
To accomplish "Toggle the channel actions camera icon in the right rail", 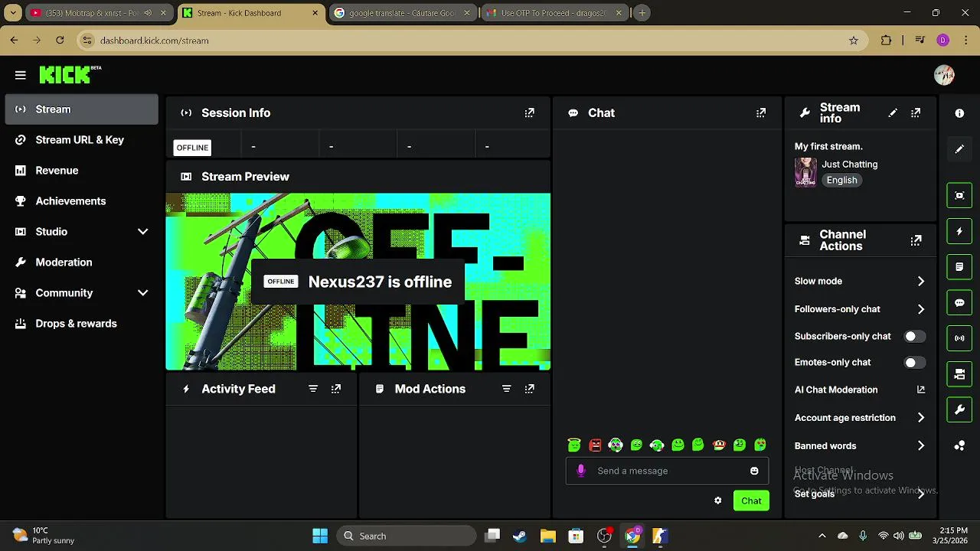I will click(959, 374).
